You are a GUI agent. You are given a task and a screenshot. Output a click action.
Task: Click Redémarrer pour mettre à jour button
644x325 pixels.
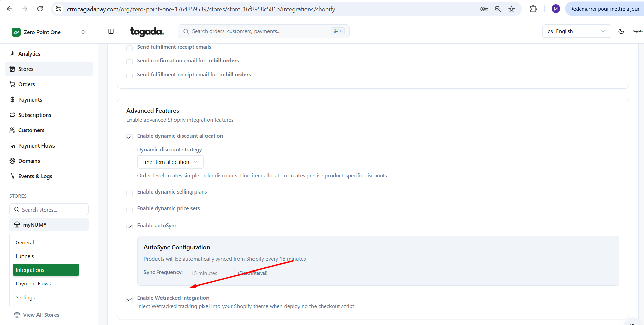pyautogui.click(x=604, y=9)
